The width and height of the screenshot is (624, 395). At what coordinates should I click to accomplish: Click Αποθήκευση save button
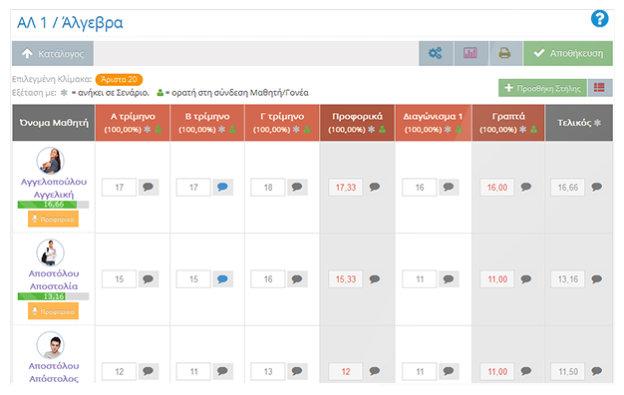(568, 53)
